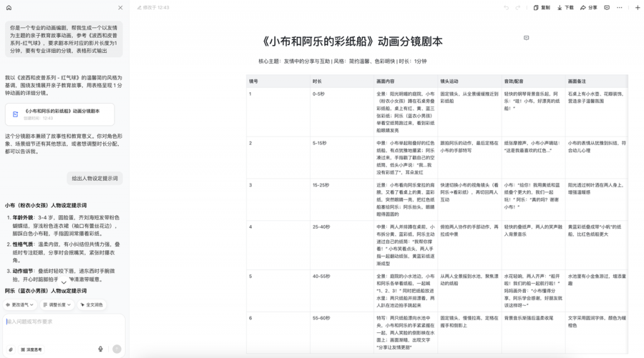Click the 小布（粉衣小女孩）人物设定提示词 heading
This screenshot has width=644, height=358.
(45, 205)
